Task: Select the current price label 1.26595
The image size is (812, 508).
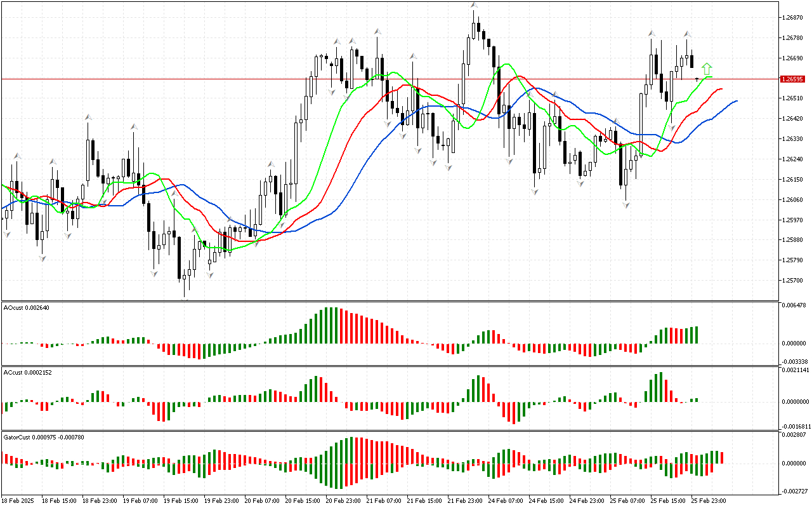Action: click(793, 79)
